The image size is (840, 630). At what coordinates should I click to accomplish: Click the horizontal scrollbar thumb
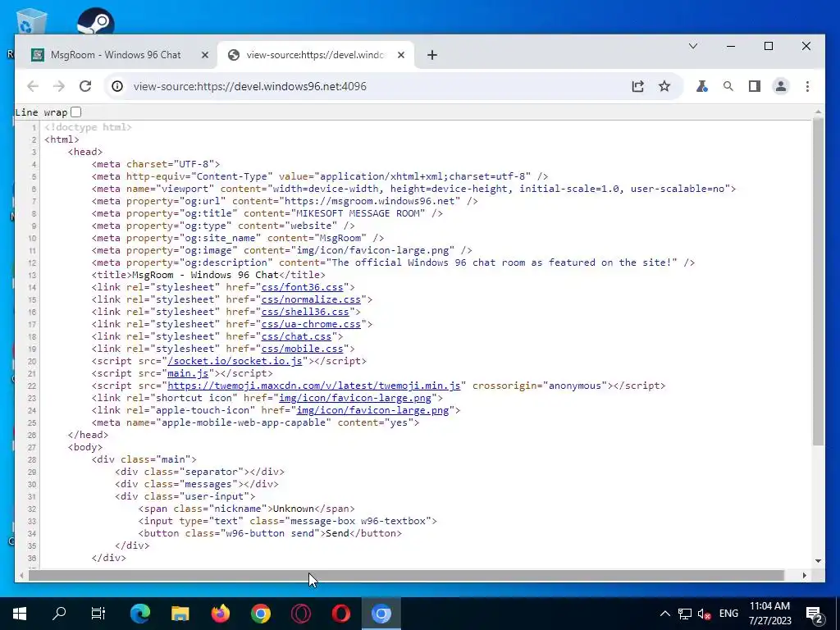click(406, 575)
